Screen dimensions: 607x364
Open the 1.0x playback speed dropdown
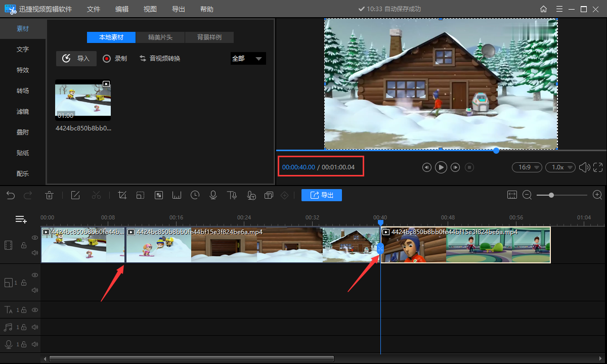[560, 167]
